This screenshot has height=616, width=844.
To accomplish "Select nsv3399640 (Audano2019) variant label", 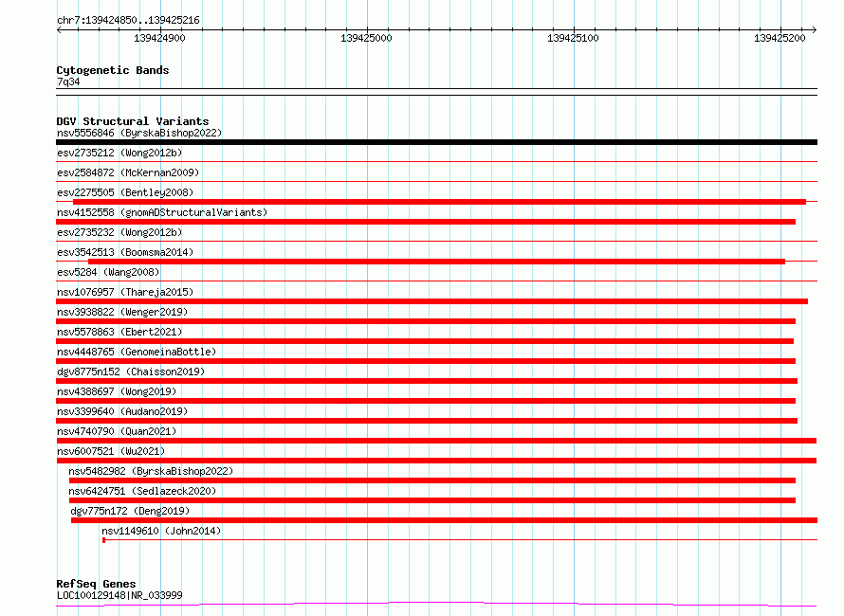I will [x=122, y=411].
